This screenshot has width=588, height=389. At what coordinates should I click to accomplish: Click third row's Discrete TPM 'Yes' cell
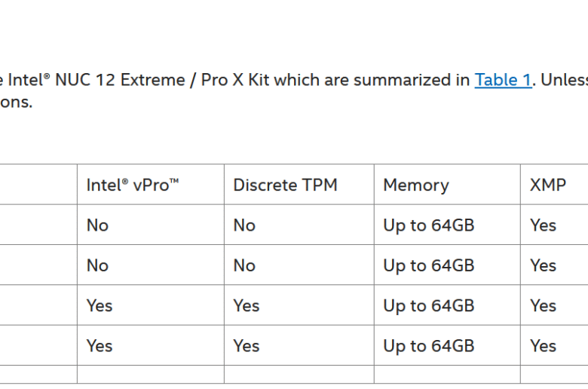click(x=299, y=305)
